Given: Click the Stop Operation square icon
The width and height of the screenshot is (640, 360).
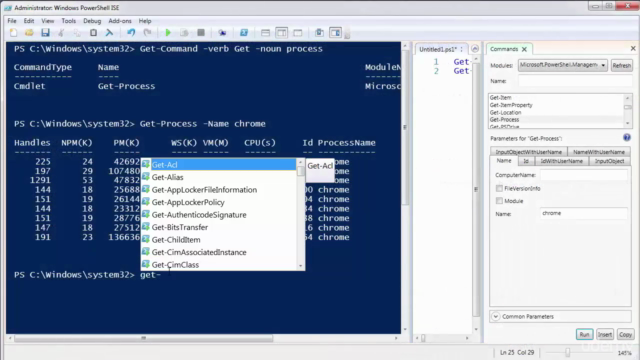Looking at the screenshot, I should (x=201, y=33).
